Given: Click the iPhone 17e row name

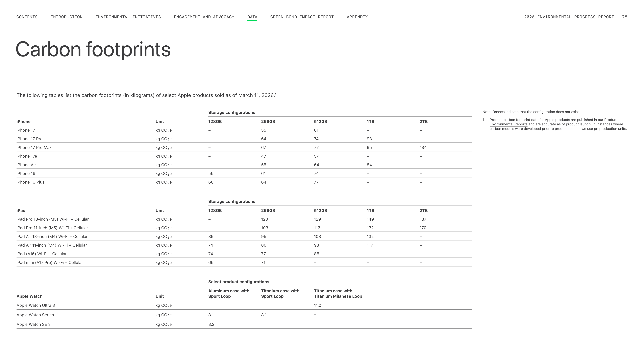Looking at the screenshot, I should [x=27, y=156].
